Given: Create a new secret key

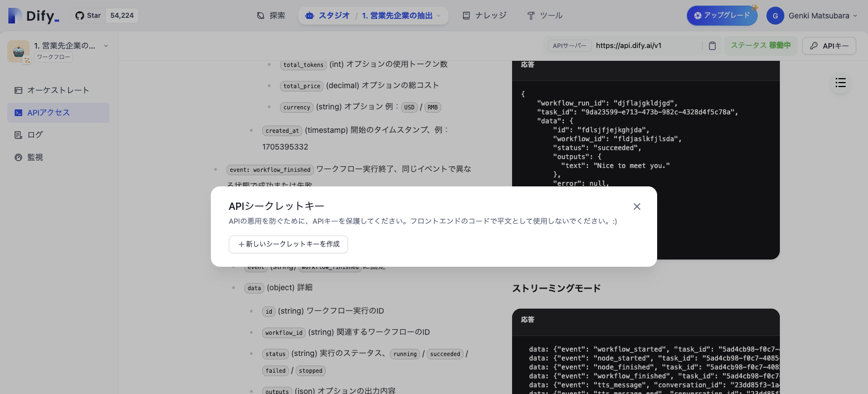Looking at the screenshot, I should pos(288,244).
